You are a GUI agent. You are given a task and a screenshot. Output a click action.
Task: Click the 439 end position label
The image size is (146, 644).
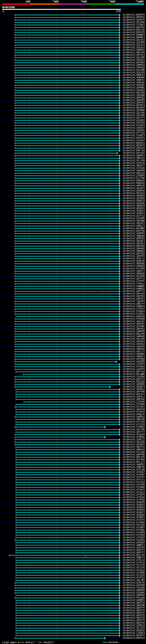[118, 11]
